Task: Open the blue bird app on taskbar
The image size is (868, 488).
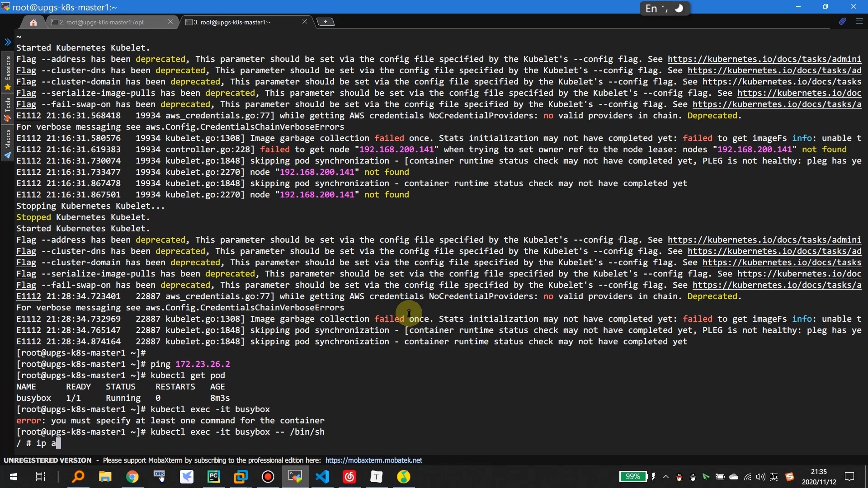Action: 187,477
